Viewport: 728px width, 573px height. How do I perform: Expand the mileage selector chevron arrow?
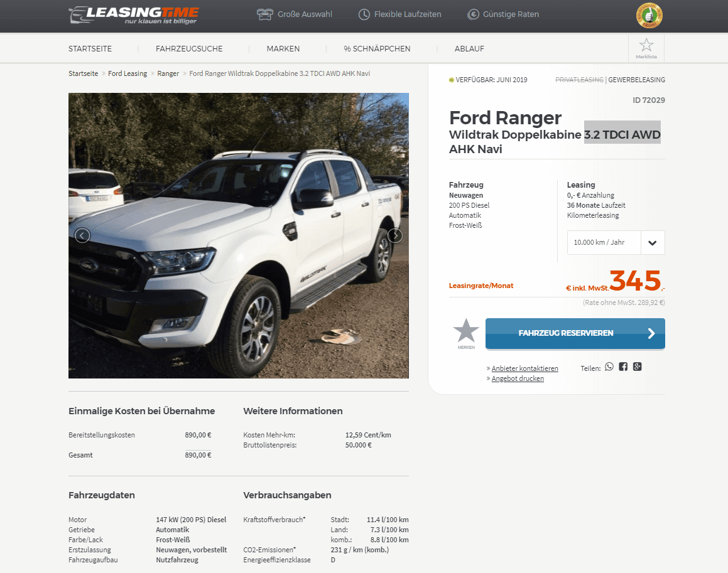[x=653, y=243]
